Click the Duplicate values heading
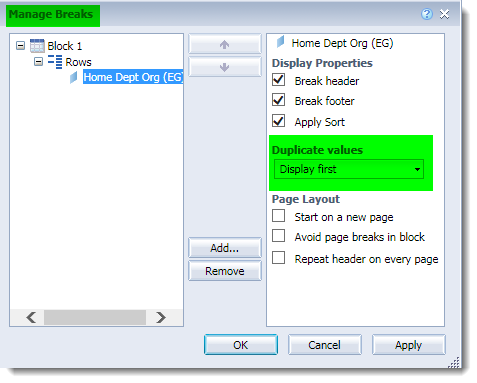The image size is (477, 383). coord(317,150)
